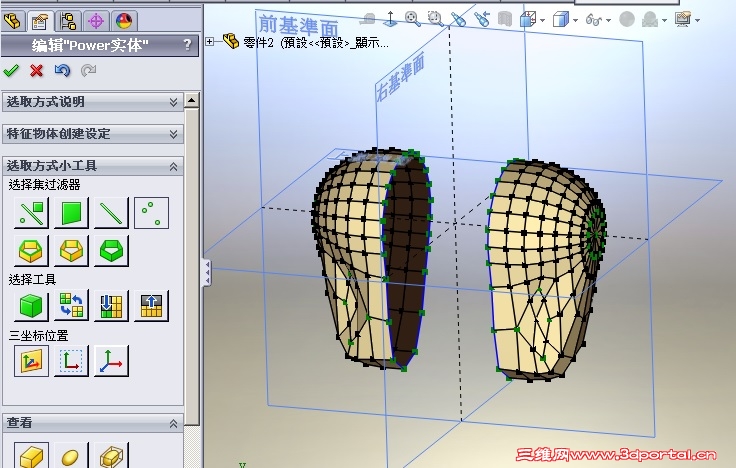This screenshot has width=736, height=468.
Task: Click the grayed redo arrow
Action: pyautogui.click(x=88, y=70)
